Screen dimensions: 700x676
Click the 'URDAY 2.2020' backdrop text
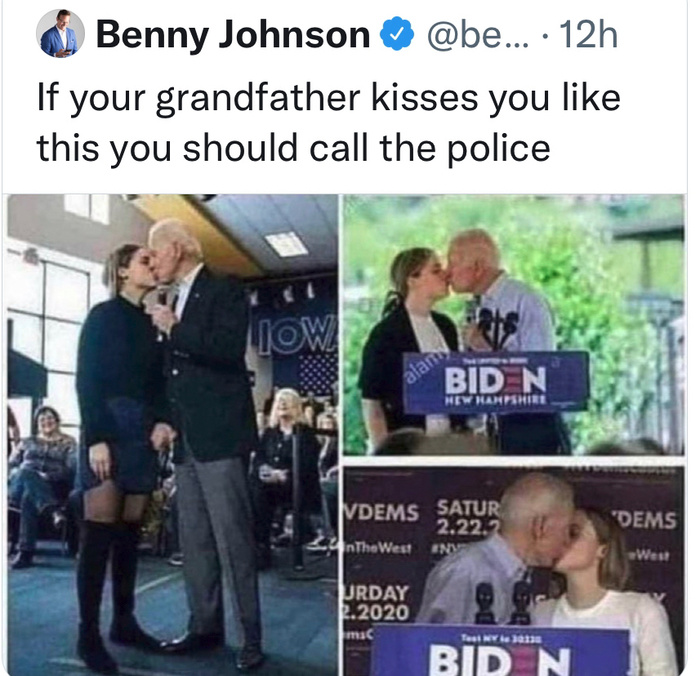(x=376, y=602)
